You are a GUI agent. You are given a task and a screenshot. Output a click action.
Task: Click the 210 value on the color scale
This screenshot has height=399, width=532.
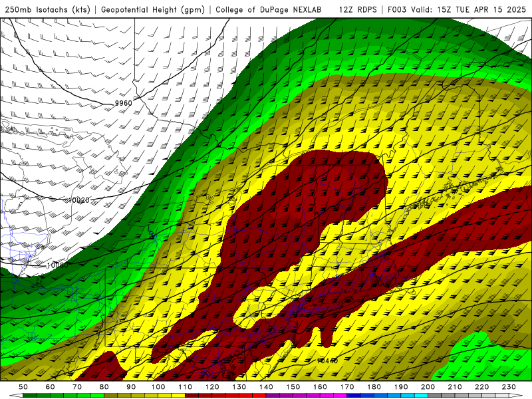coord(455,387)
